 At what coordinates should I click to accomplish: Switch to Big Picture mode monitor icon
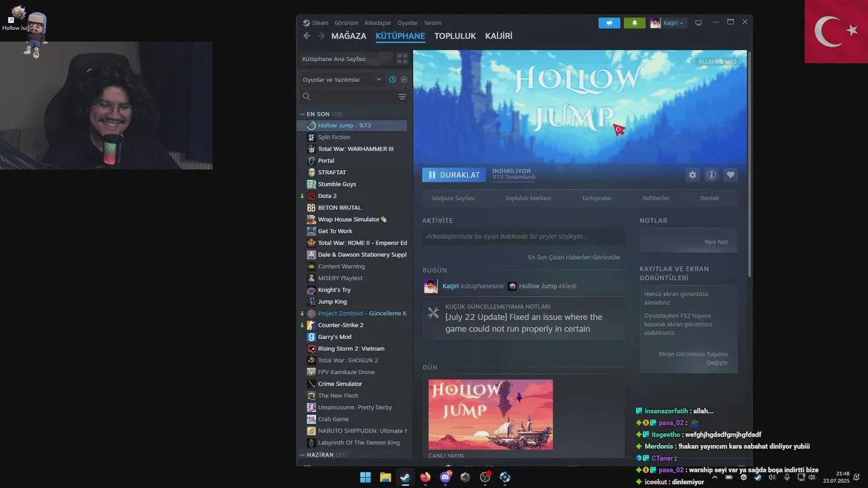[x=698, y=23]
